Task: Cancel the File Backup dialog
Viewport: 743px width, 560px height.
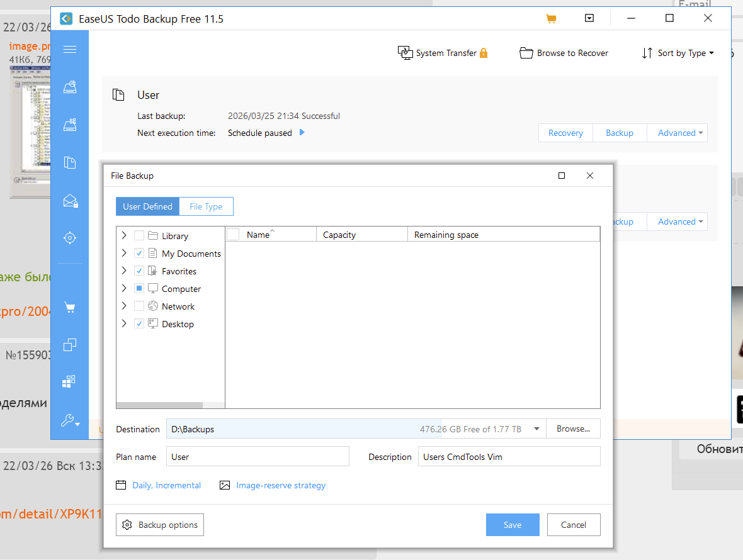Action: click(574, 525)
